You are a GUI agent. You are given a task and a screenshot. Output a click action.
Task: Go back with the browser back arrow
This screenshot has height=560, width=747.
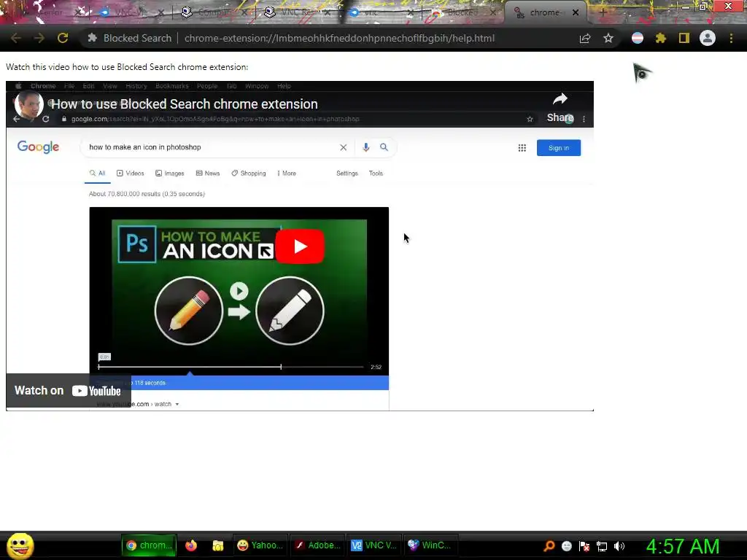(16, 38)
